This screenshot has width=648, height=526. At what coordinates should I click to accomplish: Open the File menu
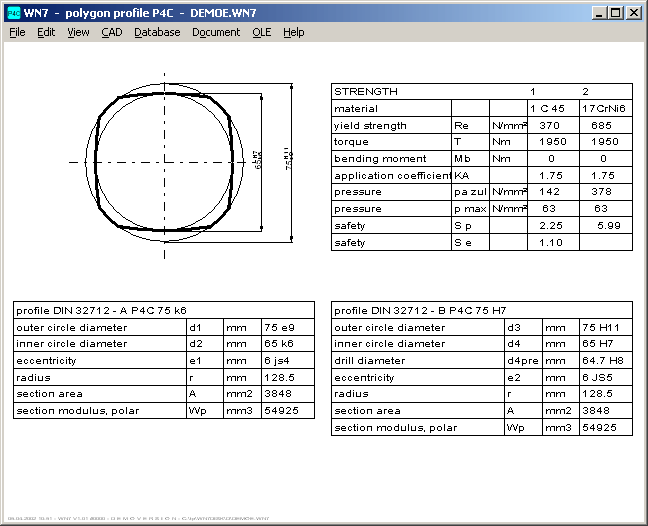(x=17, y=32)
